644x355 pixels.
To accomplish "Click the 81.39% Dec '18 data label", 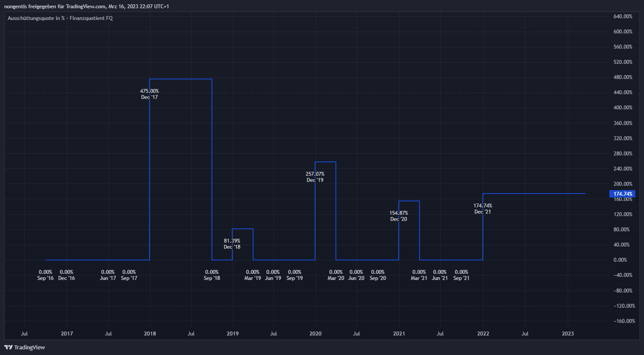I will 232,244.
